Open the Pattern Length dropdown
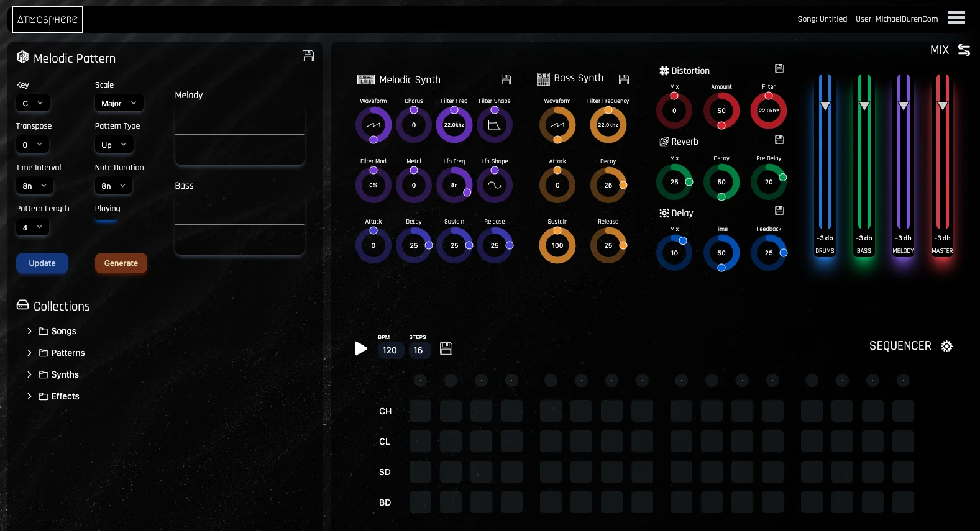The image size is (980, 531). 32,227
